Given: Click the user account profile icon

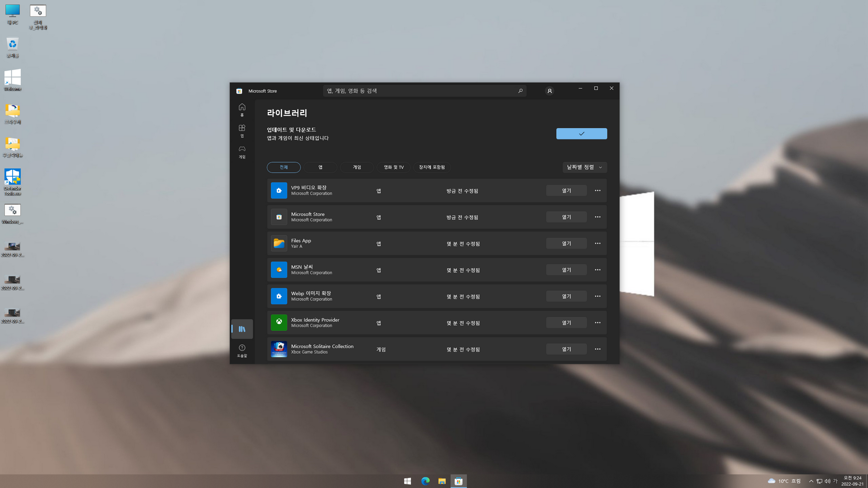Looking at the screenshot, I should (549, 91).
